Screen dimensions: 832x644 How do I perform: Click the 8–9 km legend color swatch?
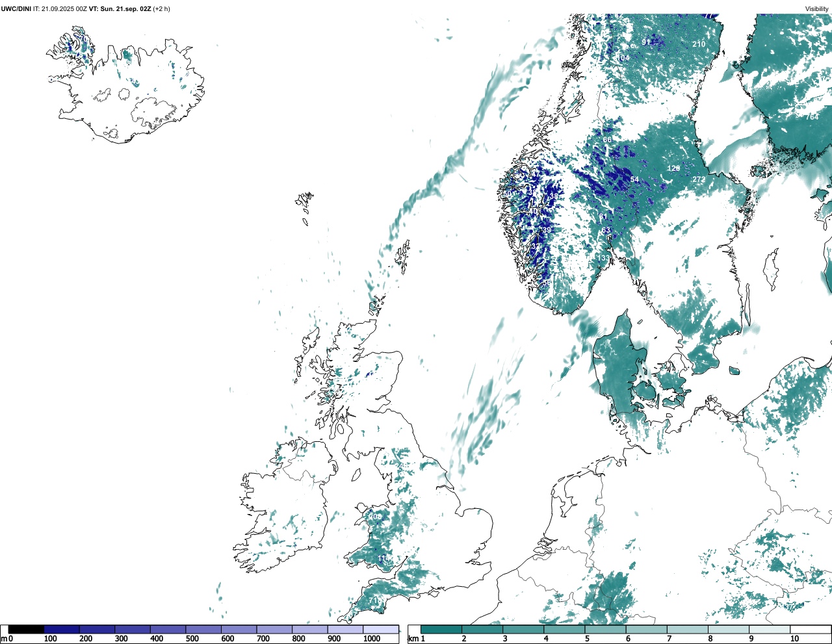coord(729,630)
